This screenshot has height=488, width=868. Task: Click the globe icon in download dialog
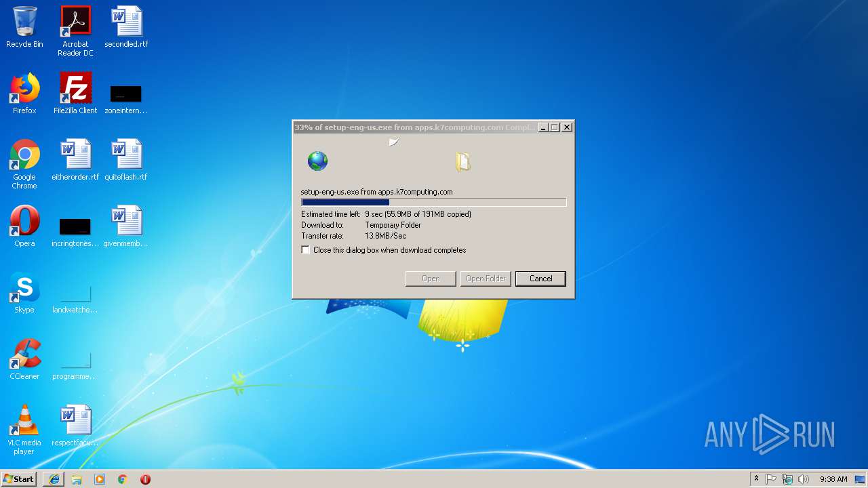pos(317,161)
